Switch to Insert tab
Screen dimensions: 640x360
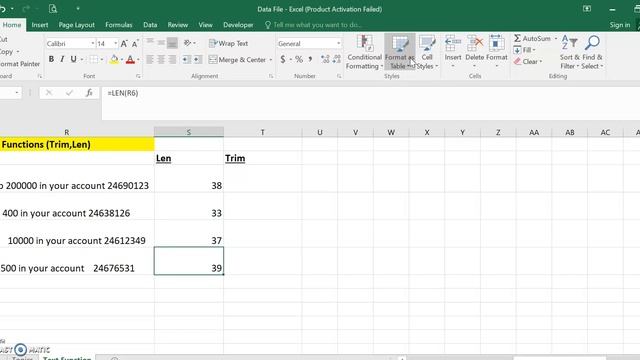40,25
